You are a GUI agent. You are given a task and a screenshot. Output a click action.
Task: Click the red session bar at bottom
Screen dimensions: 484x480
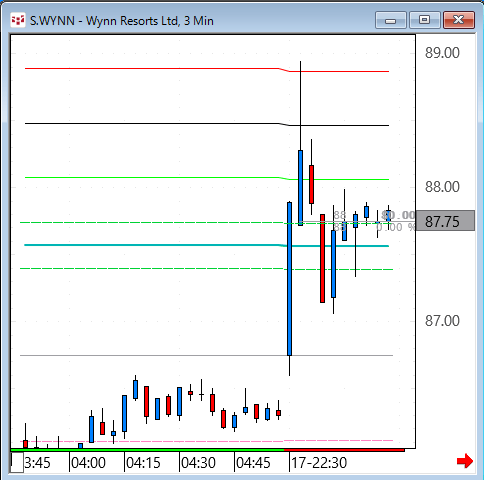click(344, 450)
